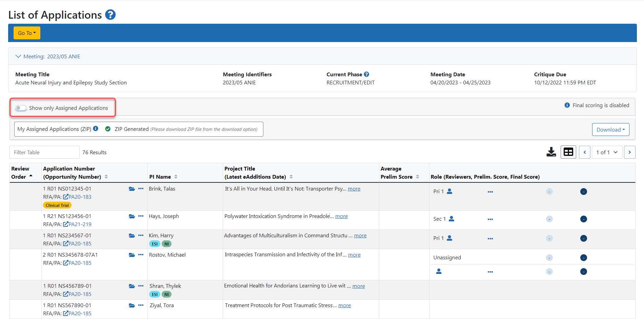Screen dimensions: 644x319
Task: Expand Advantages of Multiculturalism title via more
Action: [360, 235]
